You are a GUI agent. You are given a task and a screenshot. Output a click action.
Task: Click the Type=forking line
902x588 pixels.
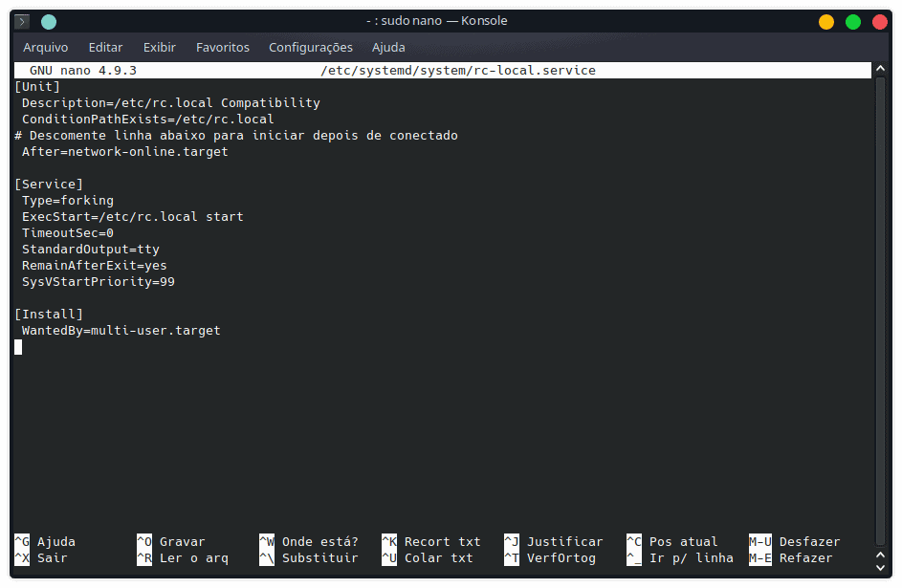coord(68,201)
